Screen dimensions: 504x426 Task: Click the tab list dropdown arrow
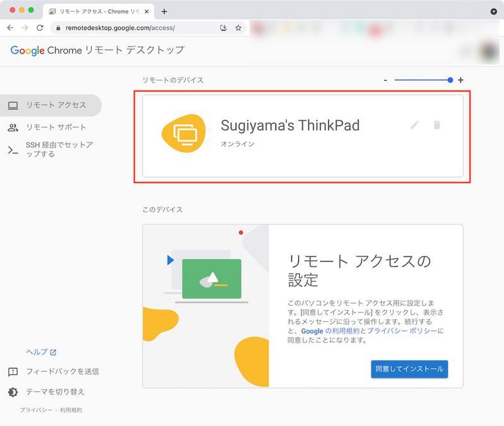[494, 11]
